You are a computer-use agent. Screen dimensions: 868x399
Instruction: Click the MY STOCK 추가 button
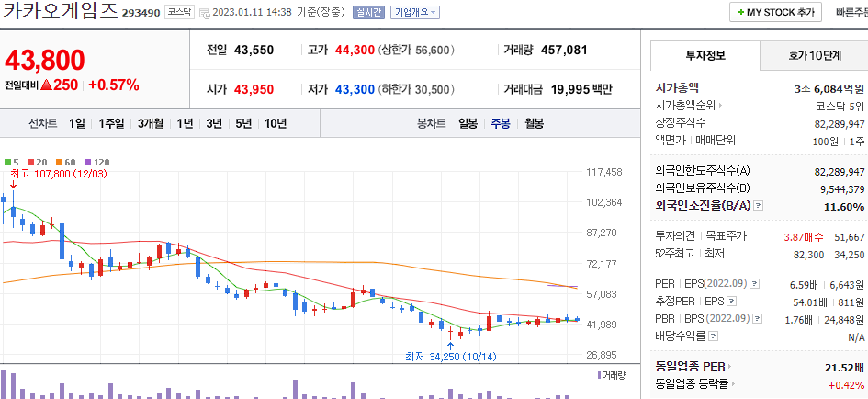pos(775,12)
